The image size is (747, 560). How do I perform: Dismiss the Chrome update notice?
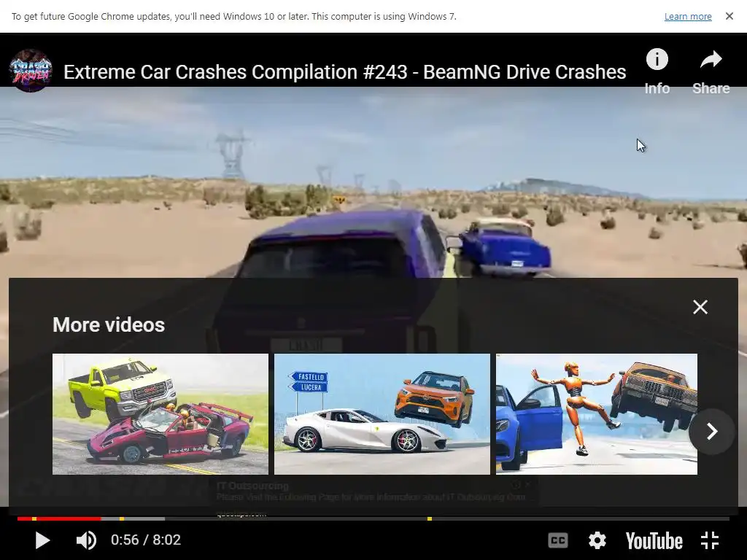(x=729, y=16)
